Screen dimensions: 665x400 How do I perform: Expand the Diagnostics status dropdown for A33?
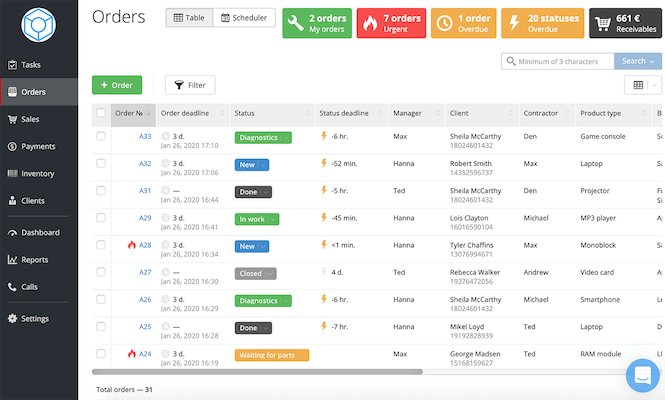(286, 138)
